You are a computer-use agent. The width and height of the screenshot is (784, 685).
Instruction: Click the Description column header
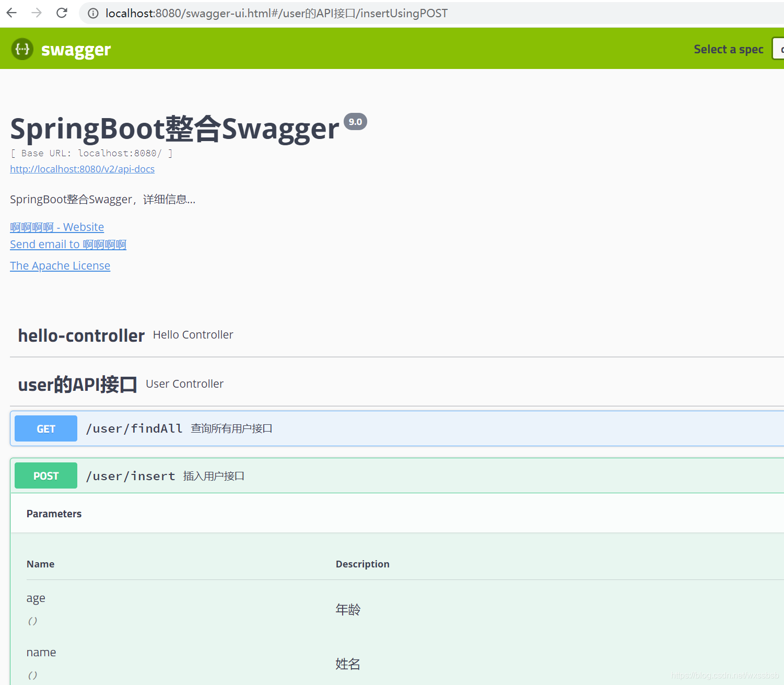click(362, 564)
